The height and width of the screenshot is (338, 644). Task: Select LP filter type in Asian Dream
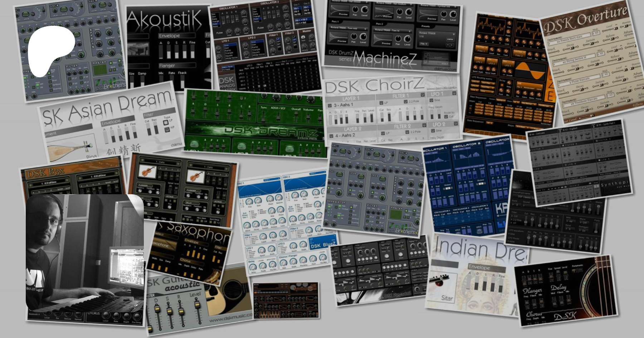[x=166, y=122]
